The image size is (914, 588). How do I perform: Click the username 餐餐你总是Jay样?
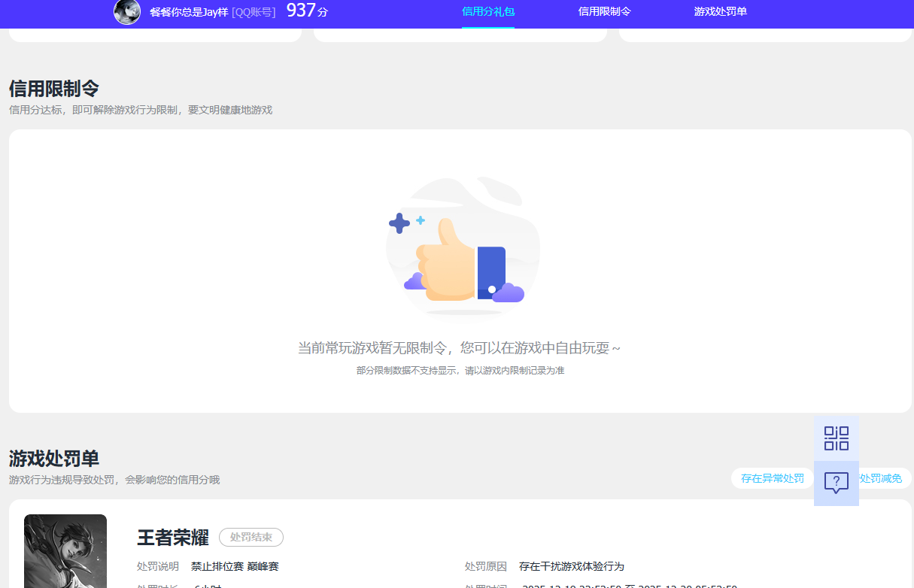point(189,12)
